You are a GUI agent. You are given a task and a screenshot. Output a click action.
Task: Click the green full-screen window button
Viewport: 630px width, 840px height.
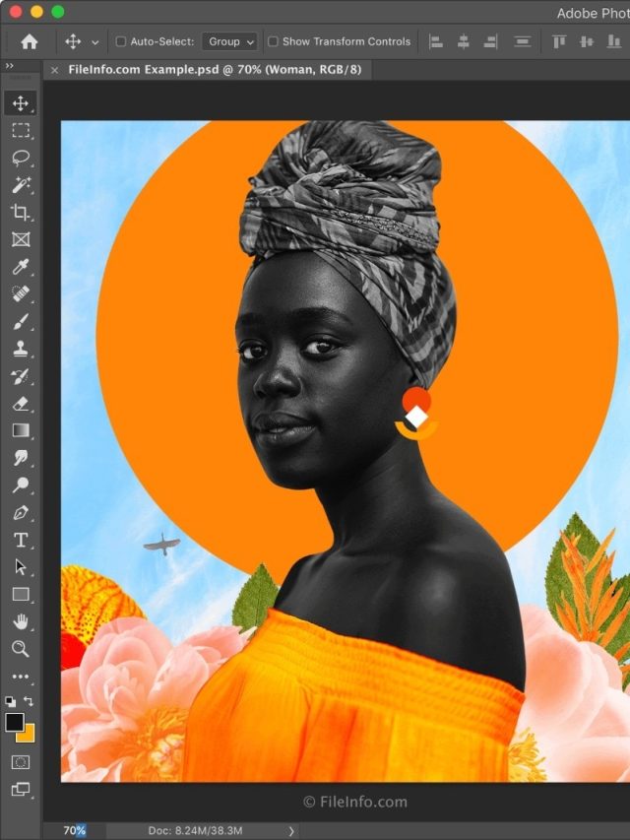(57, 12)
